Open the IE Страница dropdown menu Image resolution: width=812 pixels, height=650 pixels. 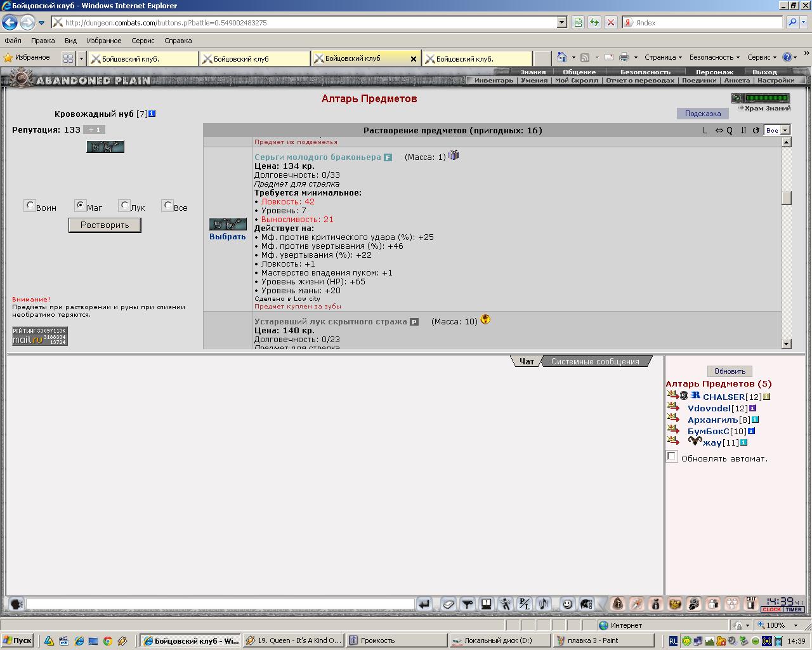tap(663, 57)
